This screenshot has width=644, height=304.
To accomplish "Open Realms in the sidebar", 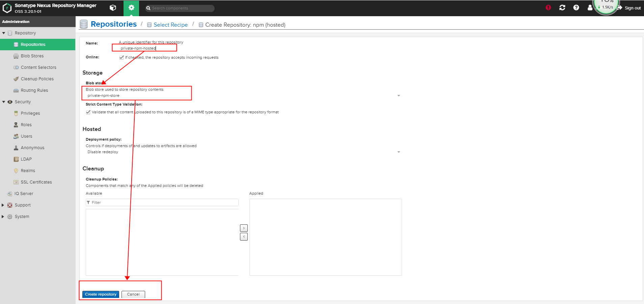I will 37,171.
